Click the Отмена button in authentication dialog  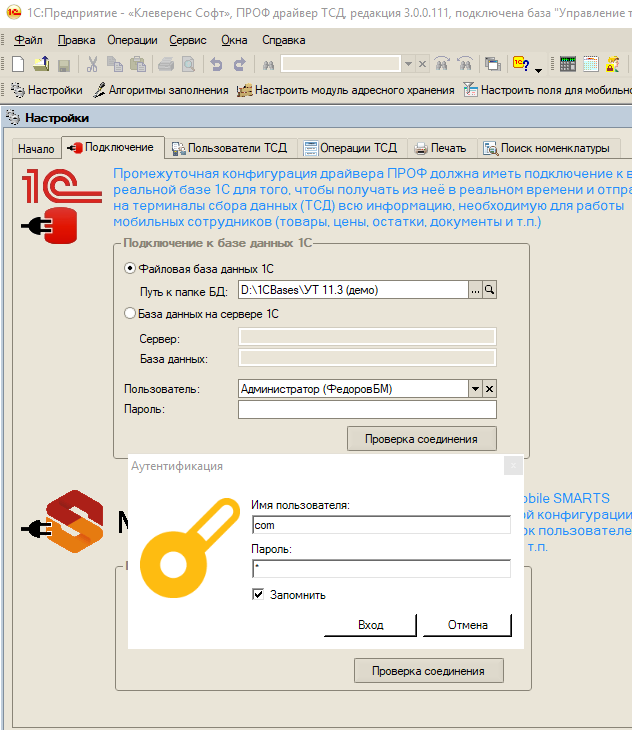click(467, 625)
